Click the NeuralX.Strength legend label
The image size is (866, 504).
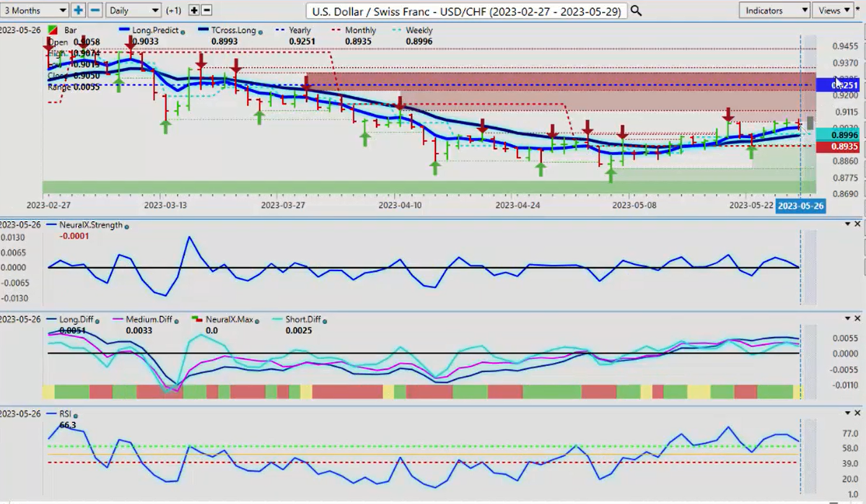[x=91, y=225]
